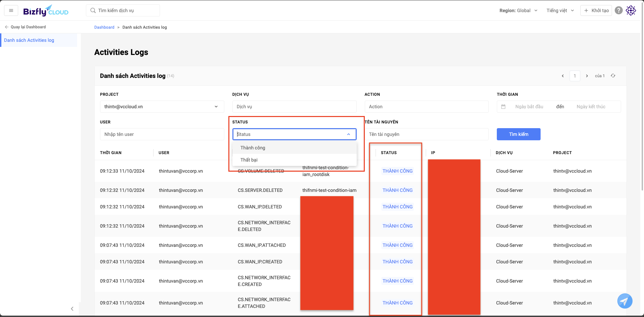644x317 pixels.
Task: Click the Dashboard breadcrumb link
Action: (x=104, y=27)
